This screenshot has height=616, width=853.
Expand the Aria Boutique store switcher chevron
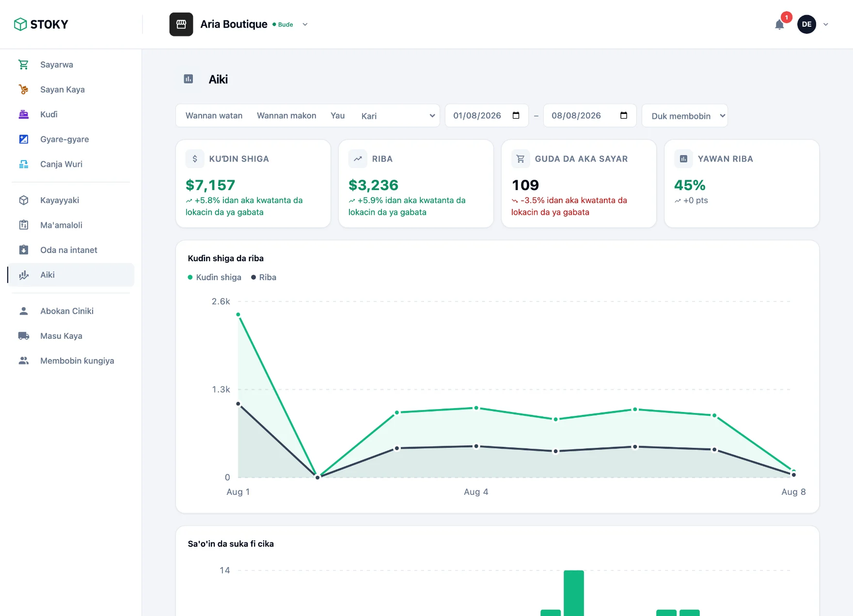(x=305, y=24)
